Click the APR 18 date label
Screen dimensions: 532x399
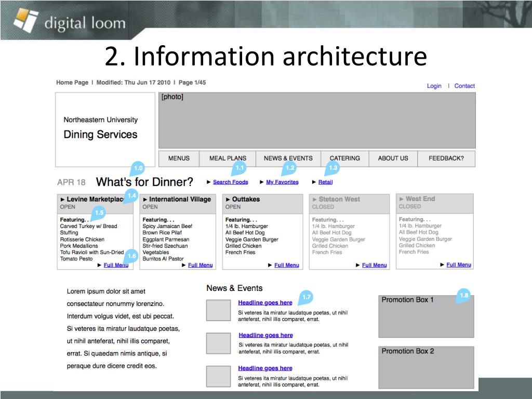71,182
